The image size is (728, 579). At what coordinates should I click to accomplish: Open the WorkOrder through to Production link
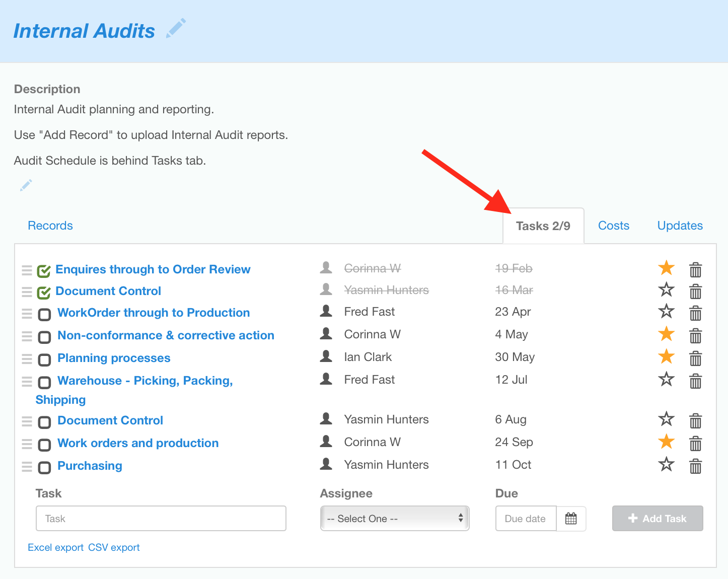click(x=154, y=313)
